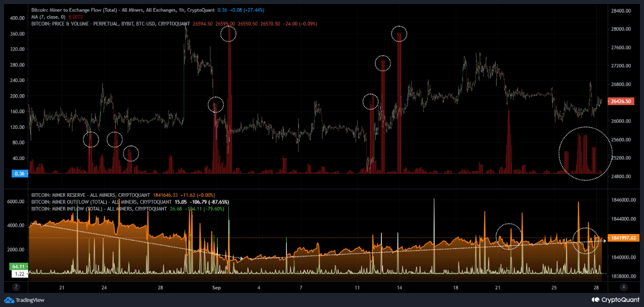This screenshot has height=307, width=644.
Task: Click the blue 0.36 price tag on the axis
Action: (x=19, y=173)
